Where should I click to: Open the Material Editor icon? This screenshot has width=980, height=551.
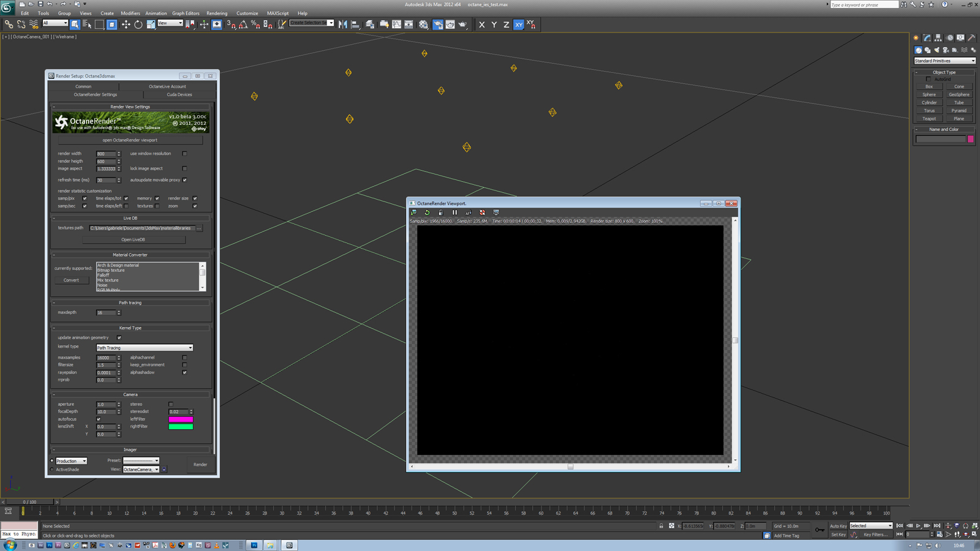pyautogui.click(x=423, y=24)
